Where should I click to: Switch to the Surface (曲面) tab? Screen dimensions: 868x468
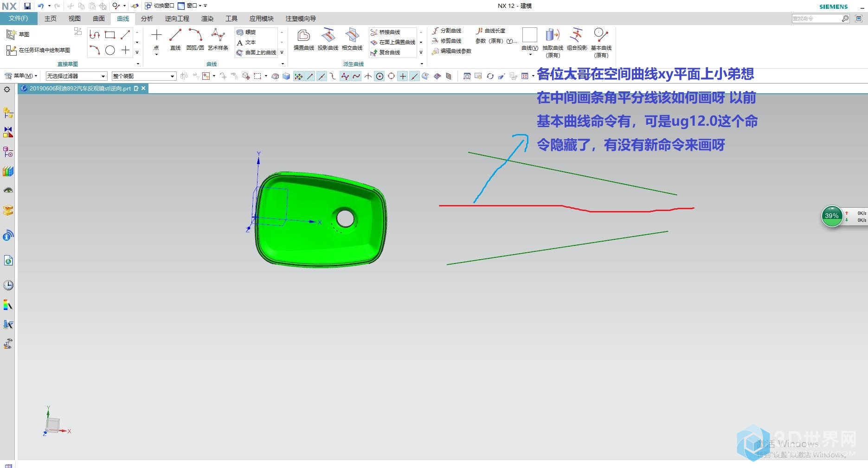tap(99, 19)
